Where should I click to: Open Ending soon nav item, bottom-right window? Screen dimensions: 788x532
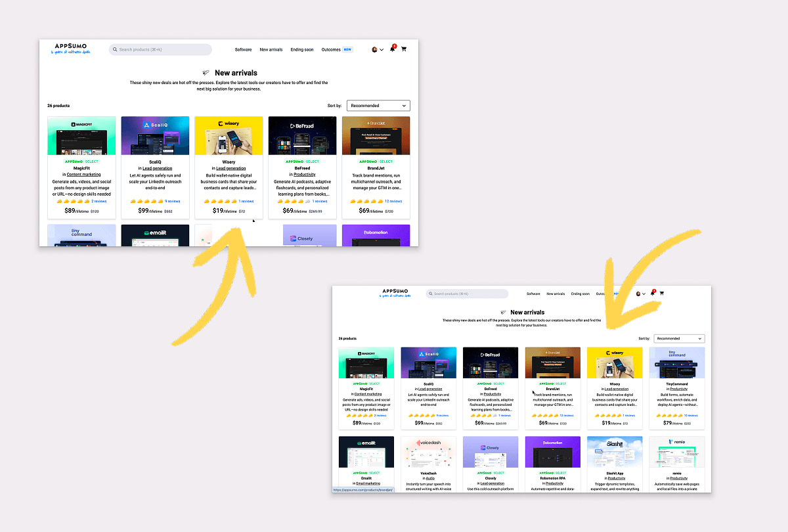click(x=580, y=294)
